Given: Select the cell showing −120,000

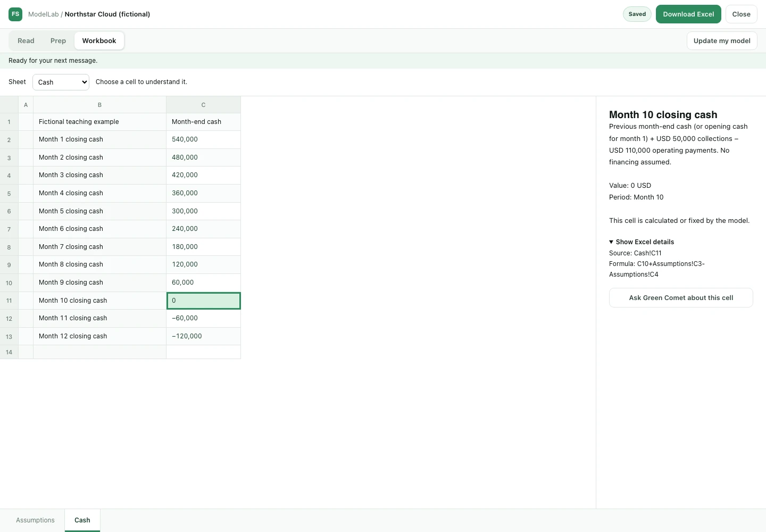Looking at the screenshot, I should click(x=204, y=336).
